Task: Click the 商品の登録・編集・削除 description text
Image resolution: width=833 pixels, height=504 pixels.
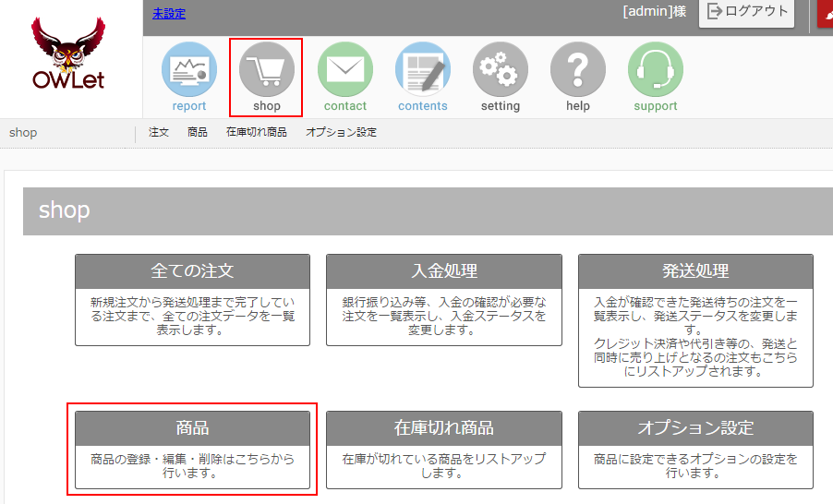Action: [192, 466]
